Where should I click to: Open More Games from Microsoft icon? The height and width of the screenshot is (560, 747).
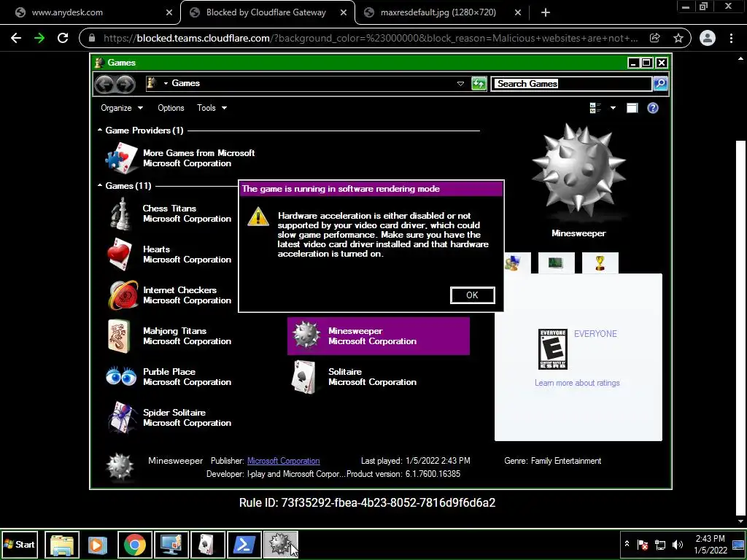click(x=121, y=157)
